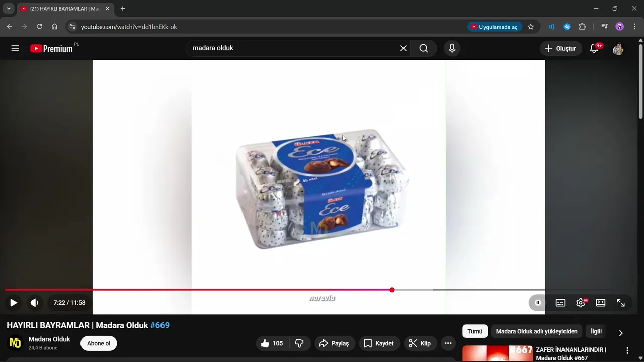Viewport: 644px width, 362px height.
Task: Click the page vertical scrollbar thumb
Action: (640, 82)
